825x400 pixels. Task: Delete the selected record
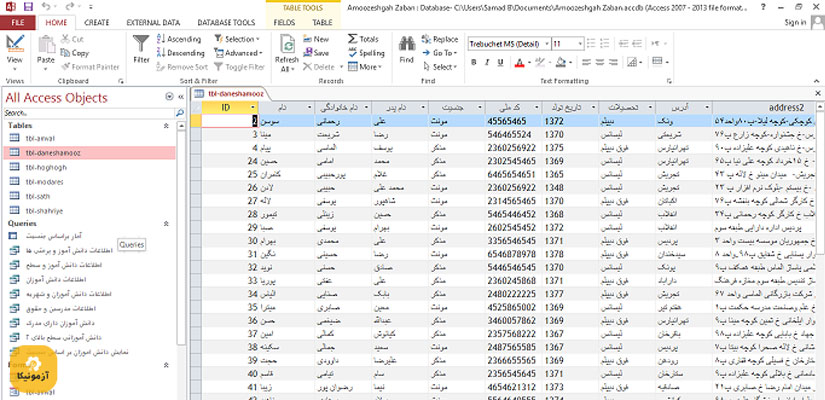tap(319, 67)
